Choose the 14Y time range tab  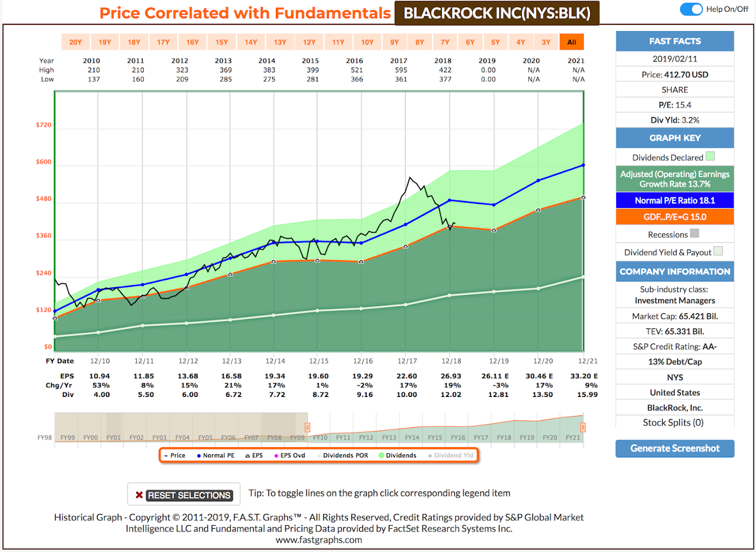(251, 42)
